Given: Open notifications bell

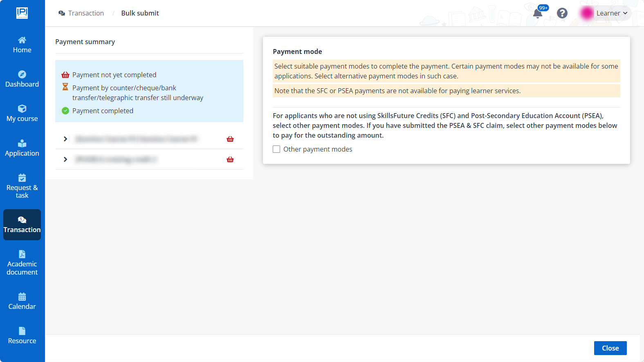Looking at the screenshot, I should pos(537,14).
